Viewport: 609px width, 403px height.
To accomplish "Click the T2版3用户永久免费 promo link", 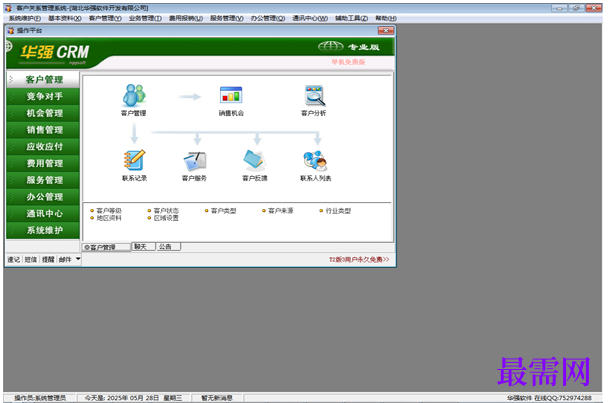I will point(359,260).
